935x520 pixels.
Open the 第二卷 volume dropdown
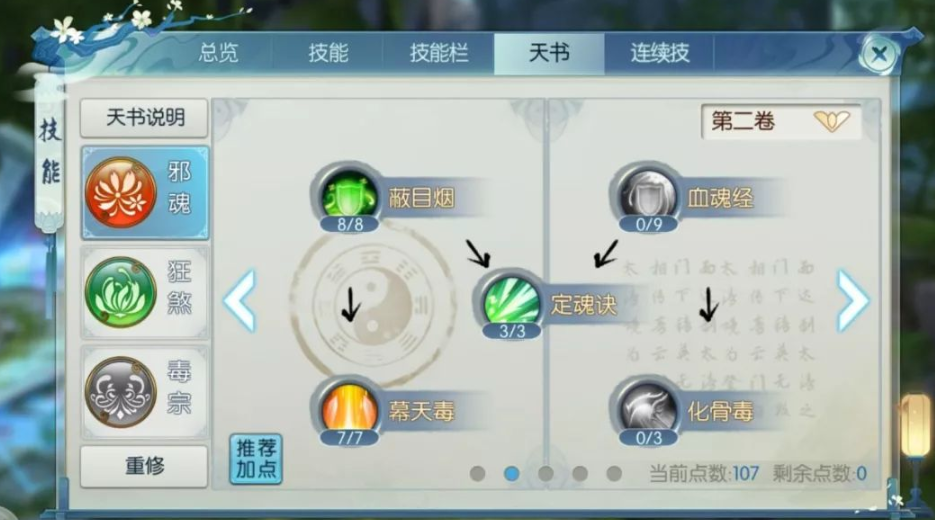781,121
